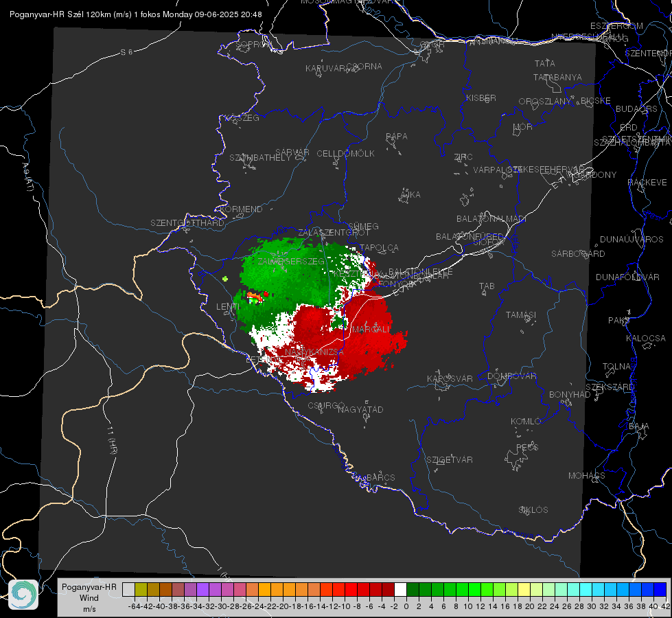Click the LENTI city label

(x=228, y=306)
